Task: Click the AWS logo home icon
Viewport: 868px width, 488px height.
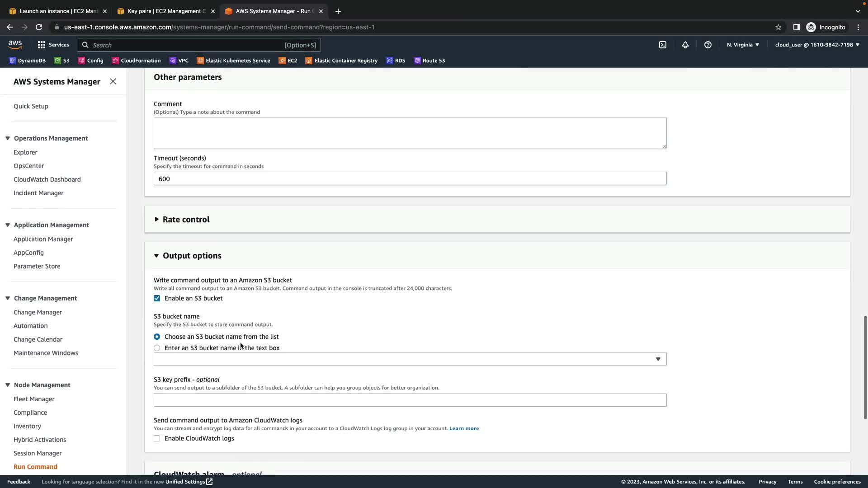Action: pos(15,45)
